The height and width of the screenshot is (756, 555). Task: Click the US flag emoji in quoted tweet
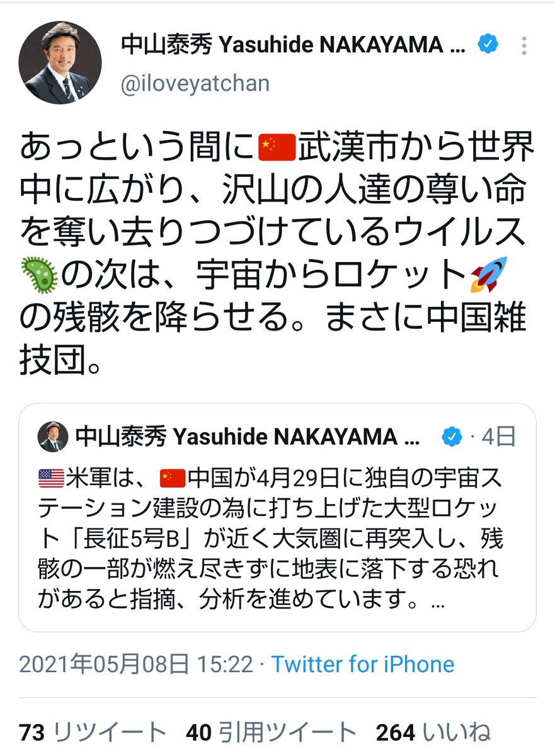(x=52, y=479)
